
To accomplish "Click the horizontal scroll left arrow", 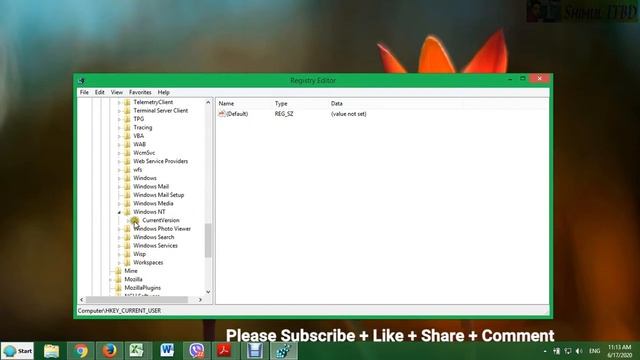I will (82, 300).
